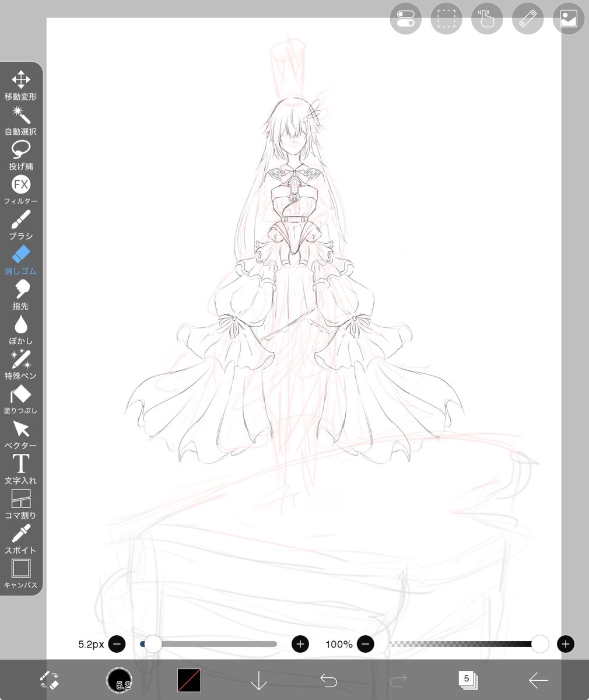This screenshot has height=700, width=589.
Task: Tap the down arrow fullscreen icon
Action: pyautogui.click(x=258, y=680)
